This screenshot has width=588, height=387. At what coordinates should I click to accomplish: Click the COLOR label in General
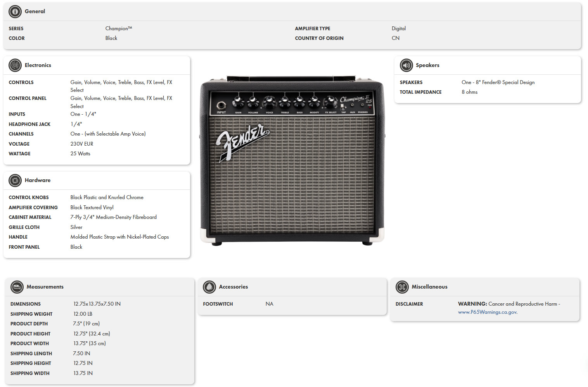(17, 38)
